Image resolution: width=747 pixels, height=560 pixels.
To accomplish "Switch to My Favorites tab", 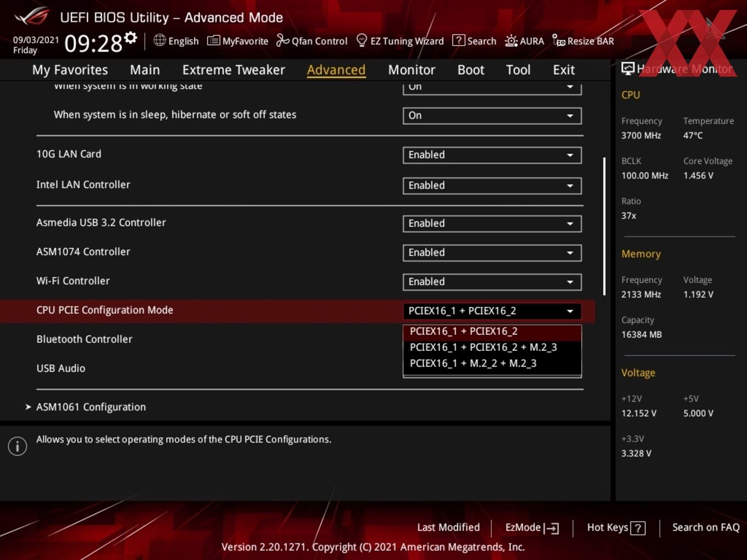I will point(70,70).
